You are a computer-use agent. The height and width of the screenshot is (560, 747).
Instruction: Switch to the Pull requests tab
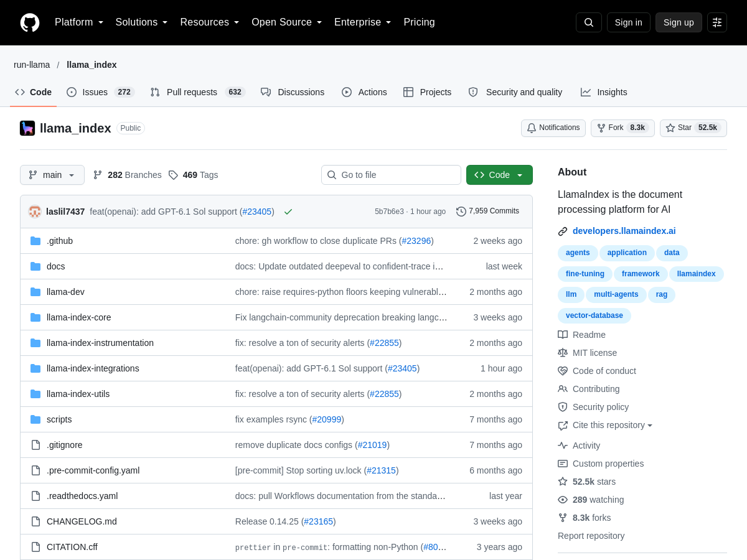pyautogui.click(x=198, y=92)
